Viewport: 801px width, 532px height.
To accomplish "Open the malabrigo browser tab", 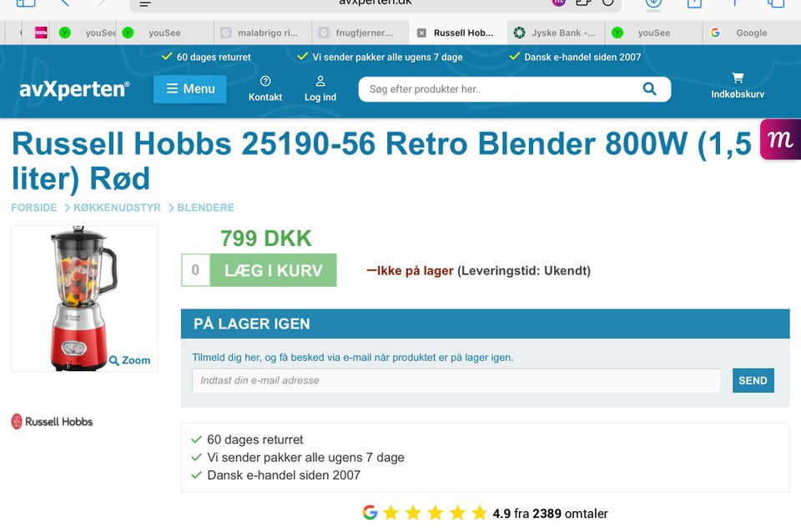I will click(263, 33).
